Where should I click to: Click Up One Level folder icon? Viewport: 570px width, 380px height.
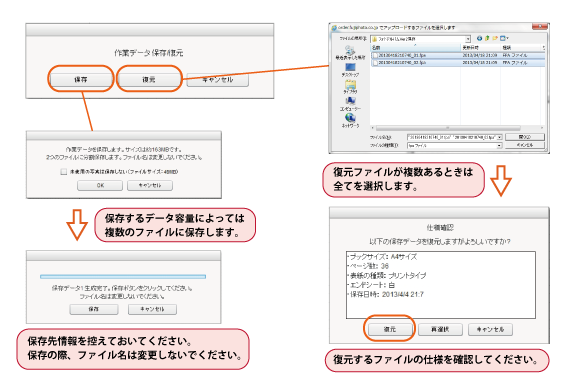pyautogui.click(x=487, y=38)
